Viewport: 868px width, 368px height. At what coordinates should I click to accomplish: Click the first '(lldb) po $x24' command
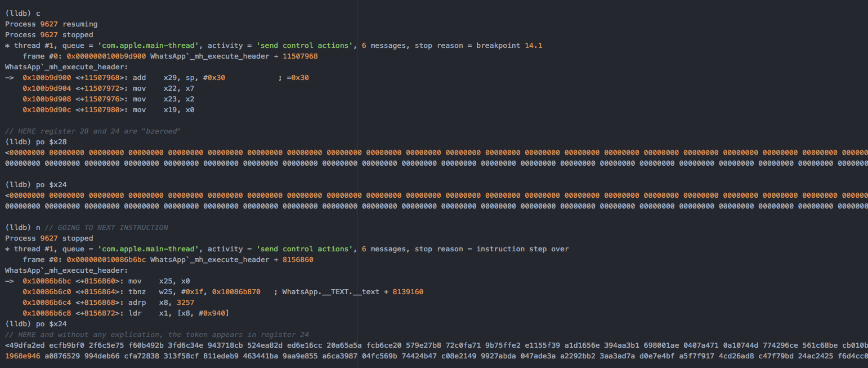click(36, 185)
